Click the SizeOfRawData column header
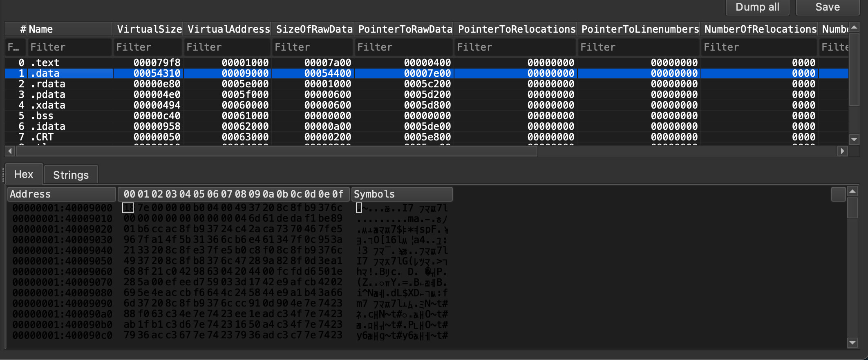The height and width of the screenshot is (360, 868). [x=313, y=29]
